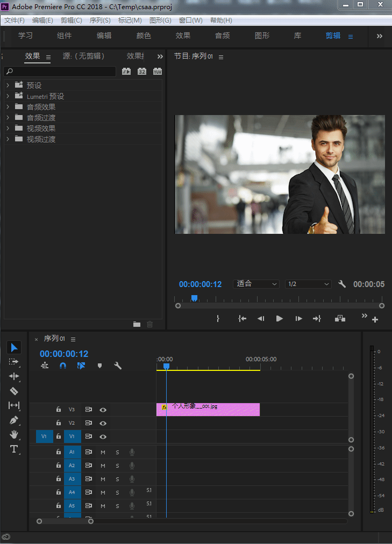Switch to the 源: (无剪辑) tab
This screenshot has width=392, height=544.
(x=83, y=56)
